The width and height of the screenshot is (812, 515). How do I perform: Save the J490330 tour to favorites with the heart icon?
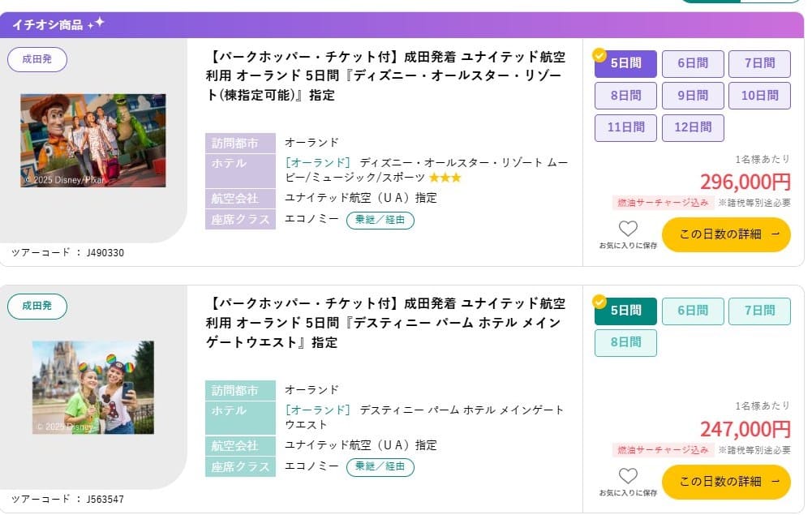tap(628, 229)
